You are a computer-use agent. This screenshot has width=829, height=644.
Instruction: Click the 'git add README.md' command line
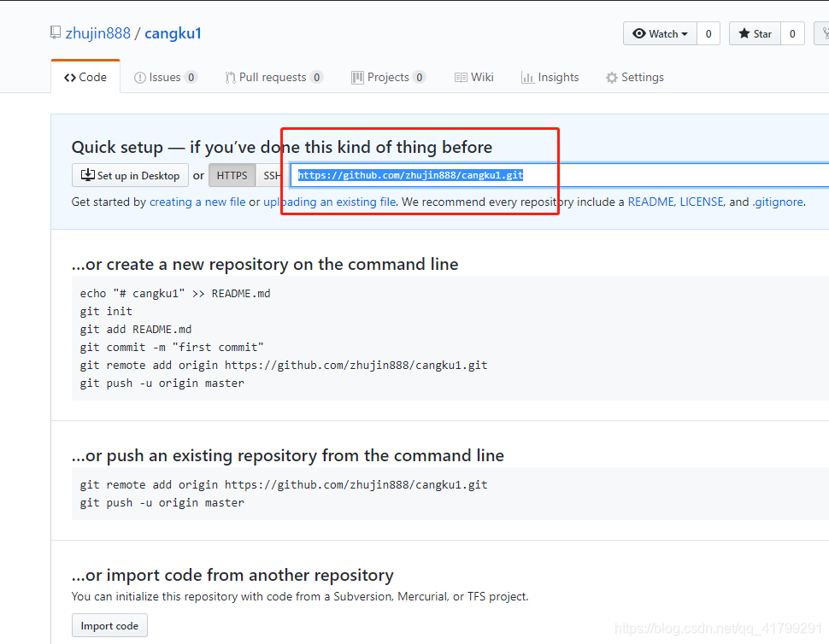coord(136,329)
